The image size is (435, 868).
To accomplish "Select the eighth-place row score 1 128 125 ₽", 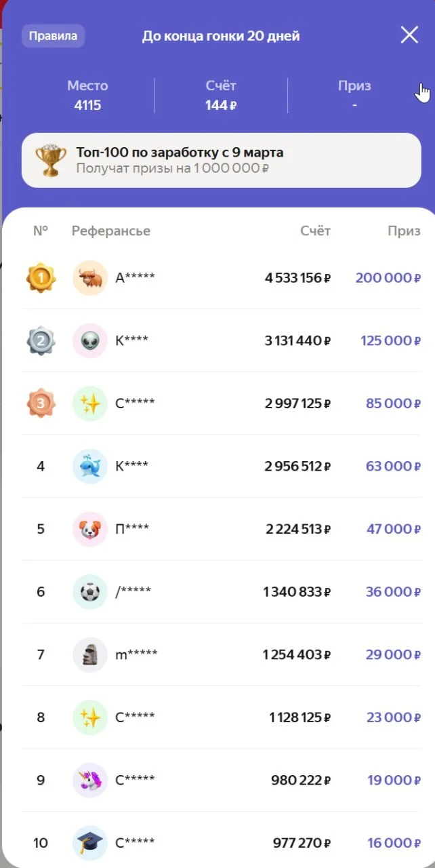I will click(x=297, y=717).
